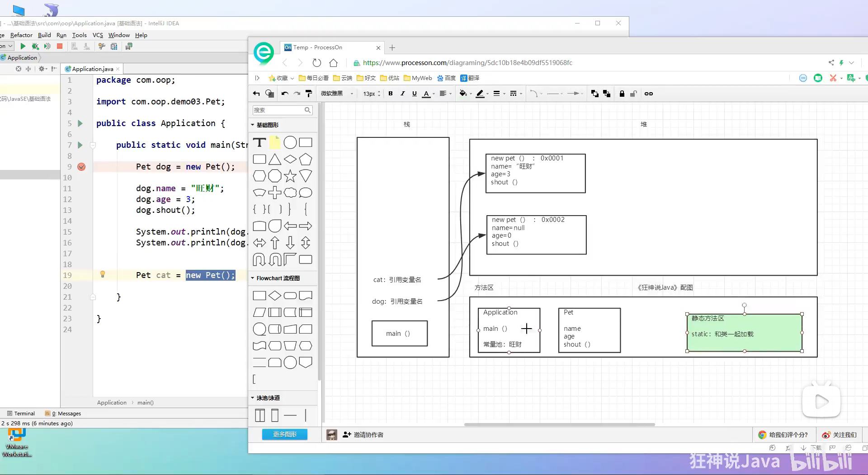Image resolution: width=868 pixels, height=475 pixels.
Task: Open the Messages tool window
Action: pos(63,413)
